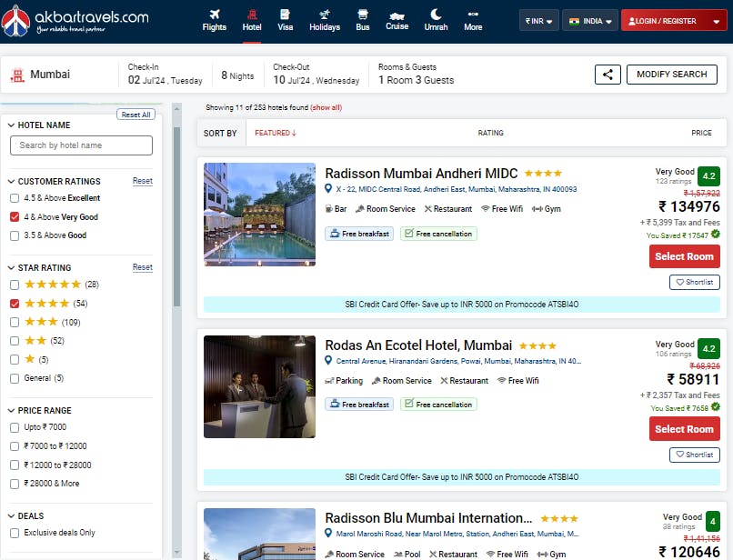Expand Login / Register dropdown arrow
The height and width of the screenshot is (560, 733).
(x=716, y=21)
